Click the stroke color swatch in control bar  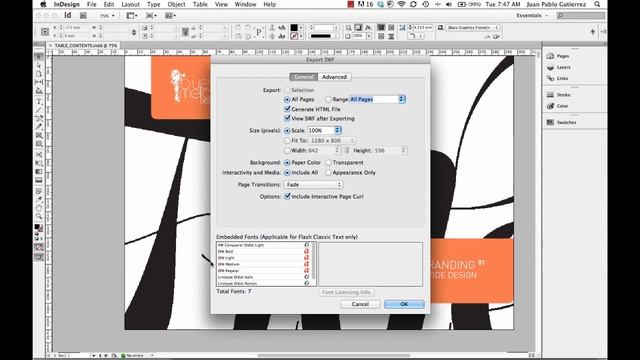[x=294, y=36]
